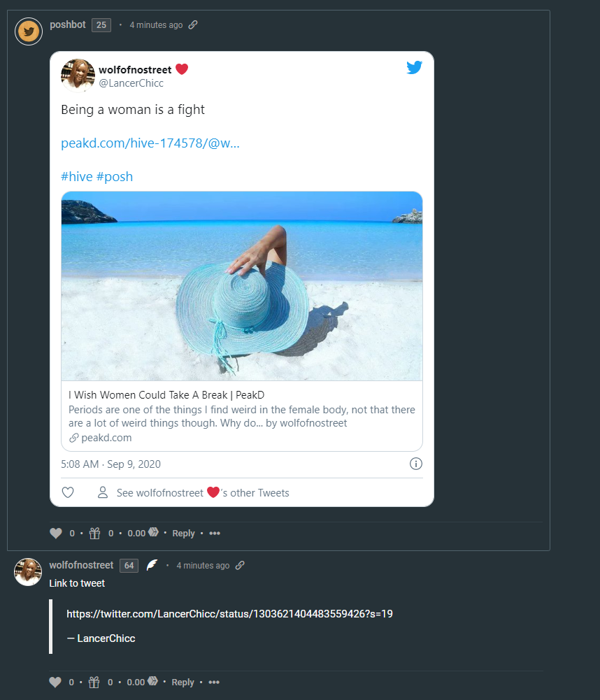This screenshot has width=600, height=700.
Task: Click the info icon in the tweet
Action: tap(416, 464)
